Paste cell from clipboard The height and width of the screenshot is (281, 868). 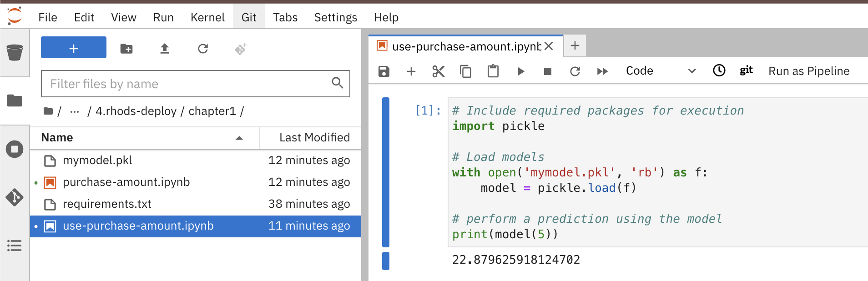coord(493,71)
